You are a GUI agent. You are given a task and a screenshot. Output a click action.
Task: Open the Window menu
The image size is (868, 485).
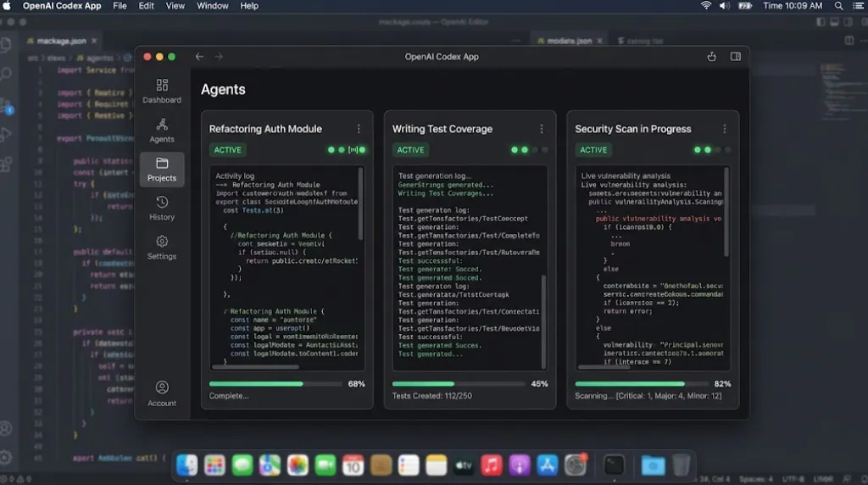click(213, 6)
